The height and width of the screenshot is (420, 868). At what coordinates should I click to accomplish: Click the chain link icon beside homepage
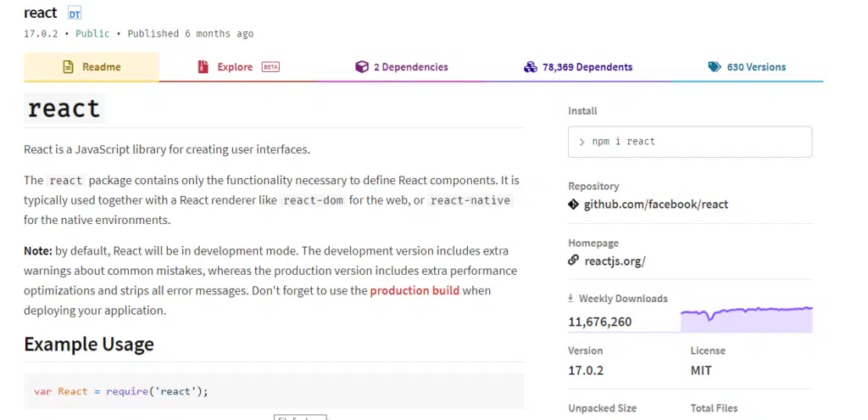point(574,260)
